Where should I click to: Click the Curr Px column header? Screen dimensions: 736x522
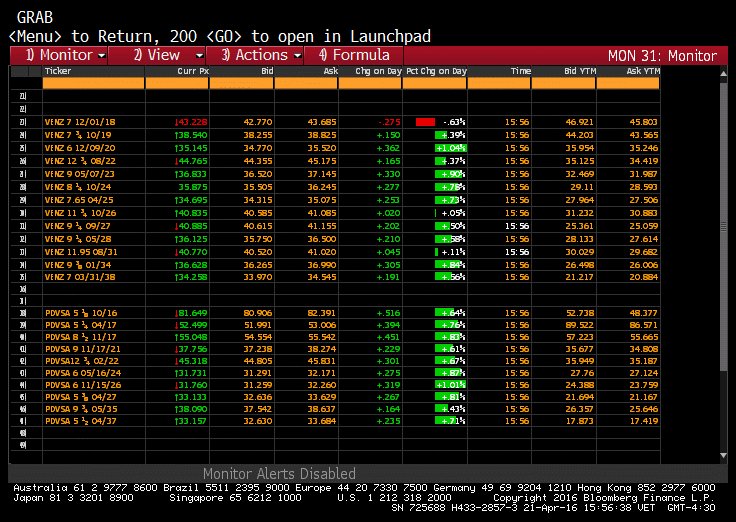click(x=192, y=72)
